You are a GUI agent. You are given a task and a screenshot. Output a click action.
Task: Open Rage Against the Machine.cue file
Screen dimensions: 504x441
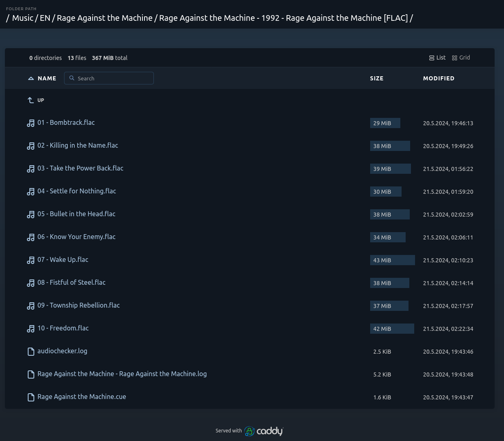pos(82,397)
